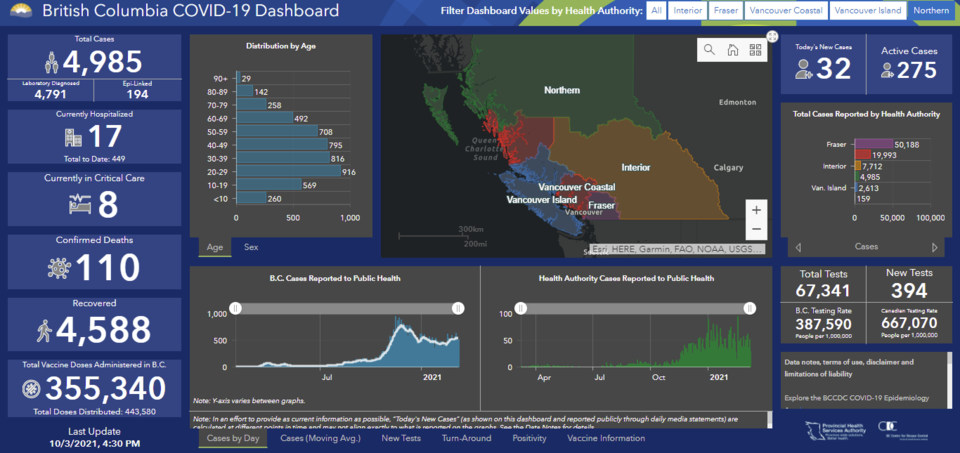The width and height of the screenshot is (960, 453).
Task: Click the Fraser bar showing 50,188 cases
Action: click(x=874, y=144)
